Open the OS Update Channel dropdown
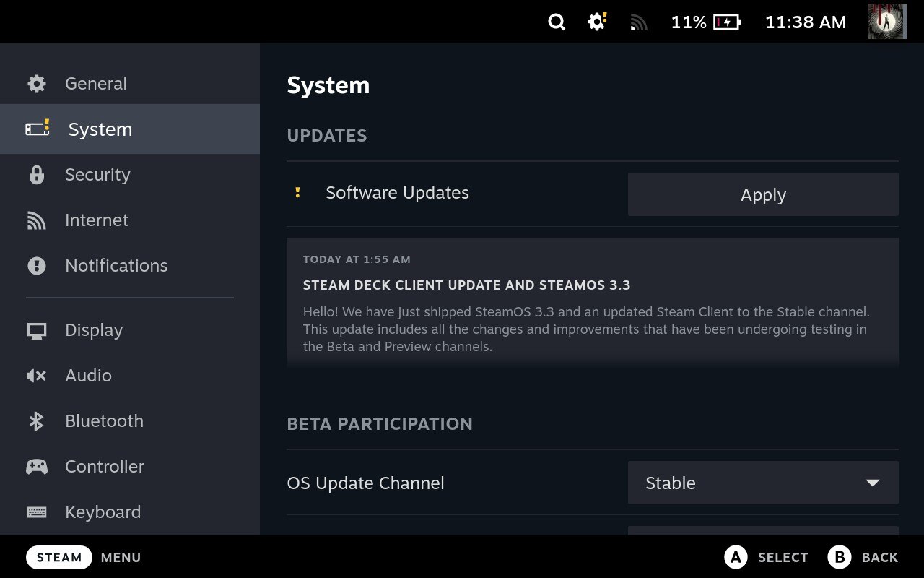 pos(763,483)
